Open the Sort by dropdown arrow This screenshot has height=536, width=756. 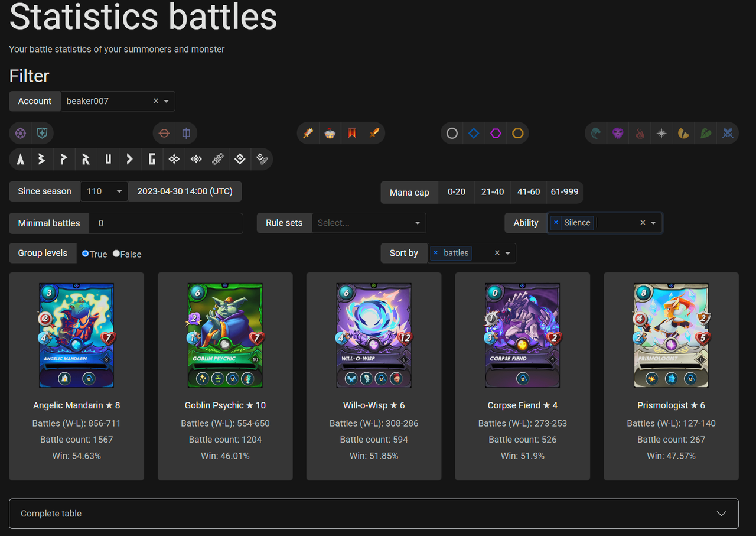(507, 253)
